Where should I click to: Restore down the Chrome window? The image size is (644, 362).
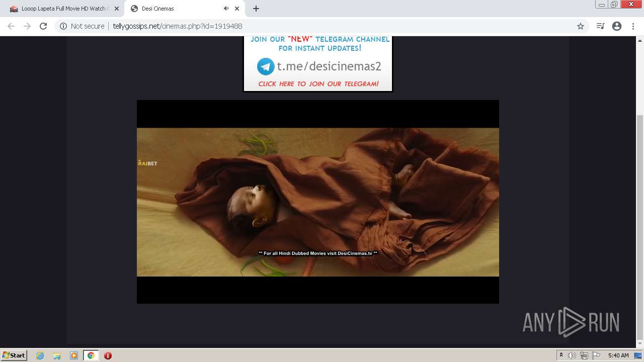614,5
